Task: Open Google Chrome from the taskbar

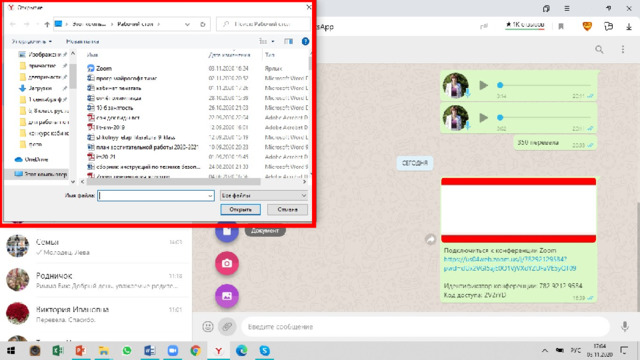Action: click(196, 351)
